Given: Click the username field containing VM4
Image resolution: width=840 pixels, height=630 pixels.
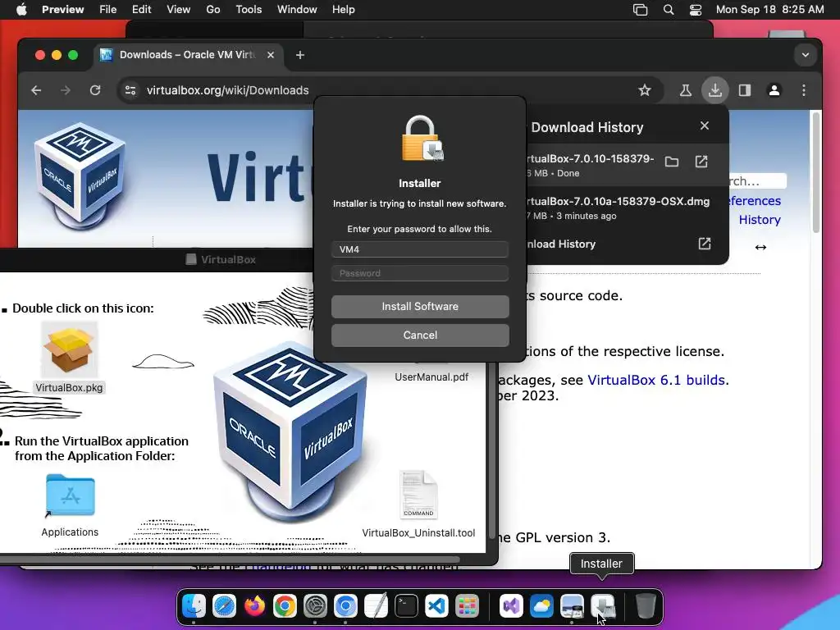Looking at the screenshot, I should (420, 249).
